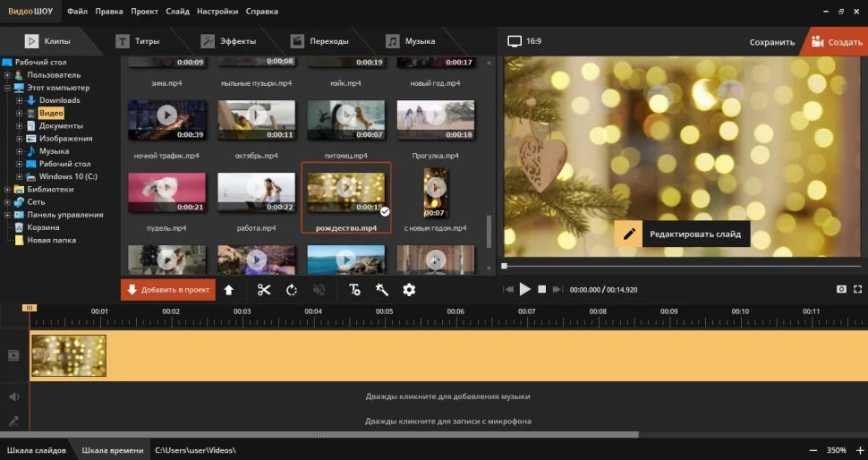Click the magic wand effects icon

(382, 290)
